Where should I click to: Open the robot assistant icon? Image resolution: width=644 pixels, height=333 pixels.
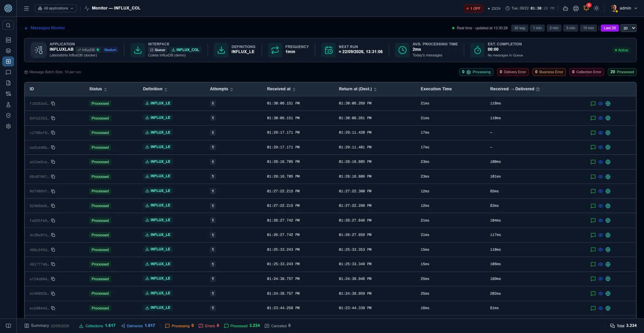[x=566, y=8]
